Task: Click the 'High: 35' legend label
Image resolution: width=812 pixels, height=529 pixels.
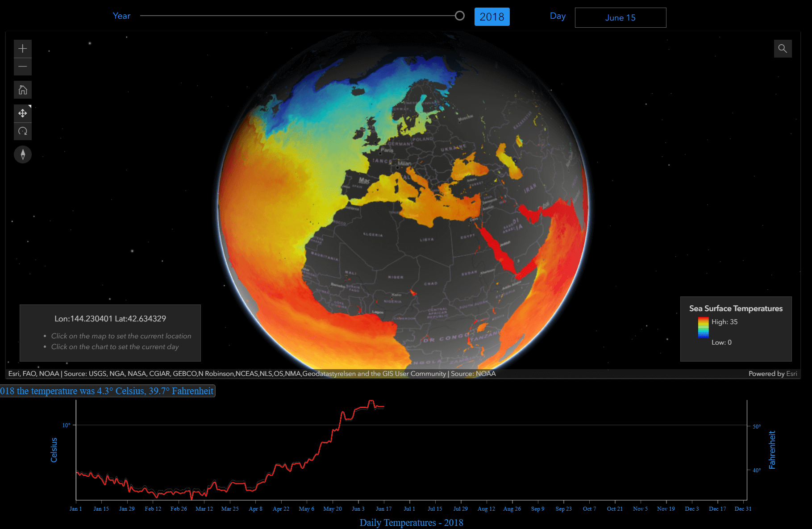Action: (725, 322)
